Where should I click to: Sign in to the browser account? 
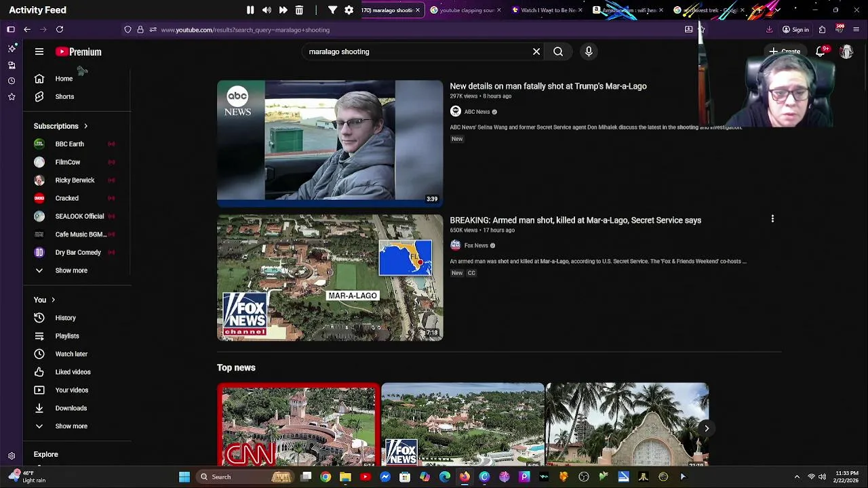(795, 30)
